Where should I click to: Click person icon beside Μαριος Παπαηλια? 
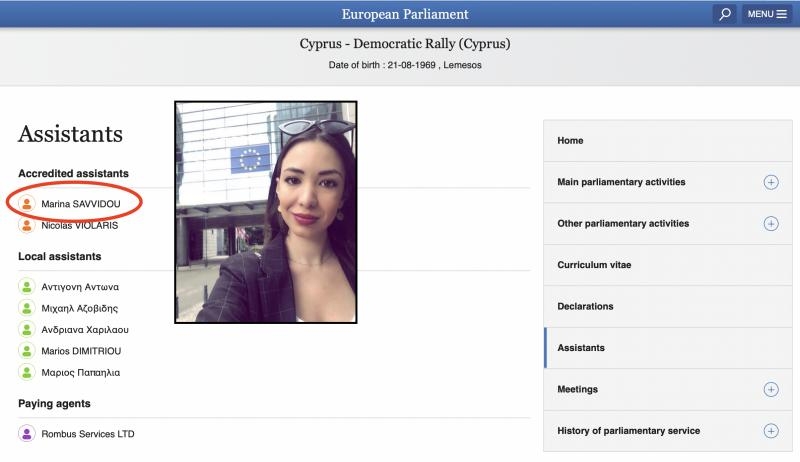pos(27,372)
